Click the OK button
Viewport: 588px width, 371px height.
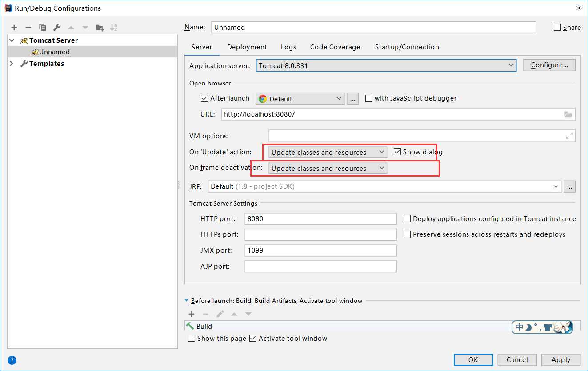point(473,360)
